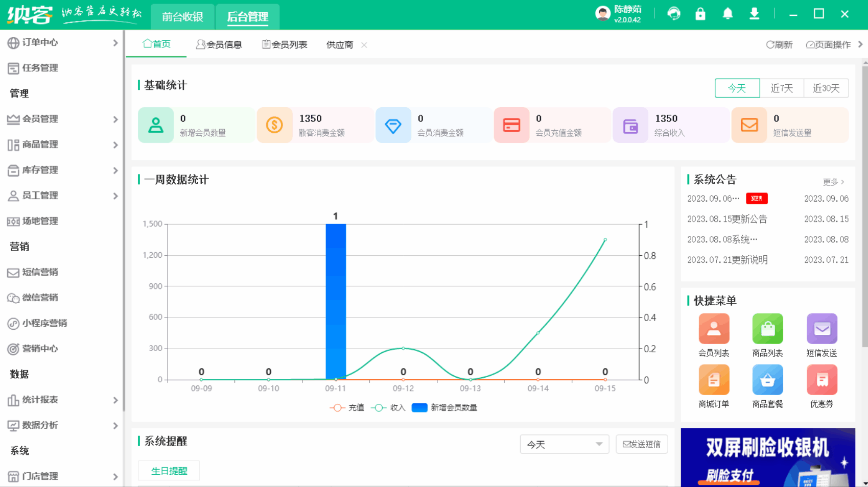Viewport: 868px width, 487px height.
Task: Open the 今天 dropdown in 系统提醒
Action: tap(564, 444)
